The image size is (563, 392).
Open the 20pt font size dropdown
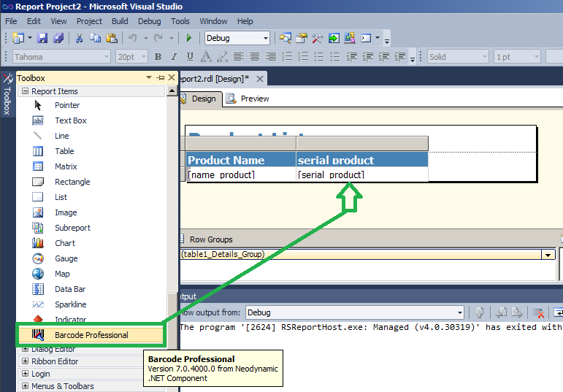[x=144, y=57]
